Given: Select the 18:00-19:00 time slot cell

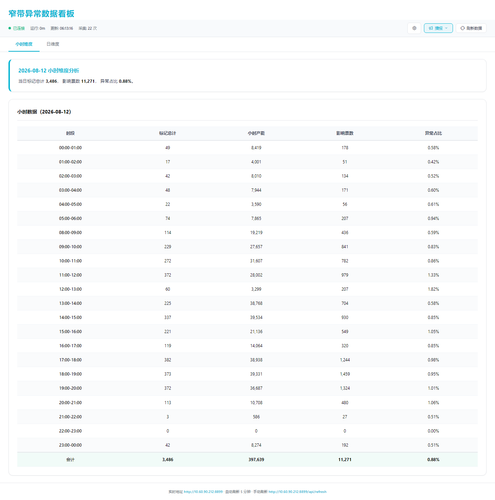Looking at the screenshot, I should pos(70,374).
